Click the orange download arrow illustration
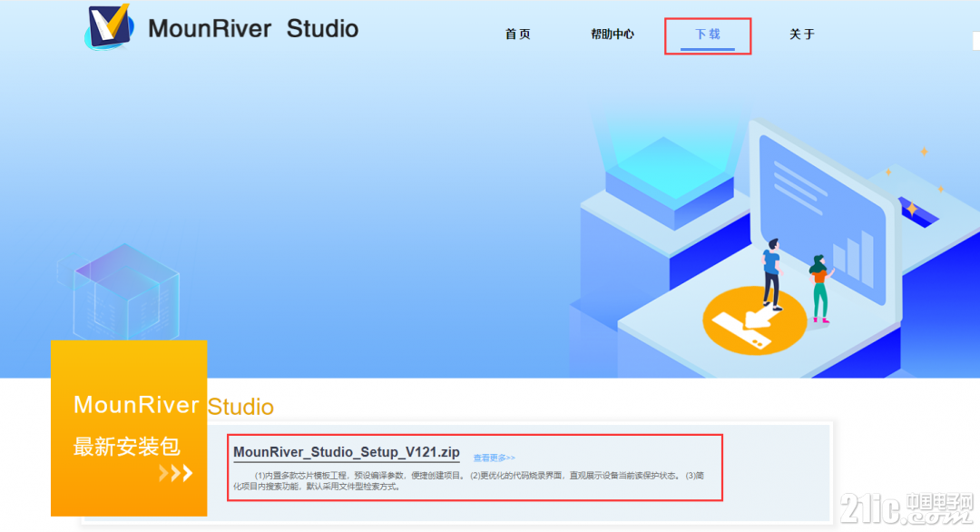 click(754, 320)
